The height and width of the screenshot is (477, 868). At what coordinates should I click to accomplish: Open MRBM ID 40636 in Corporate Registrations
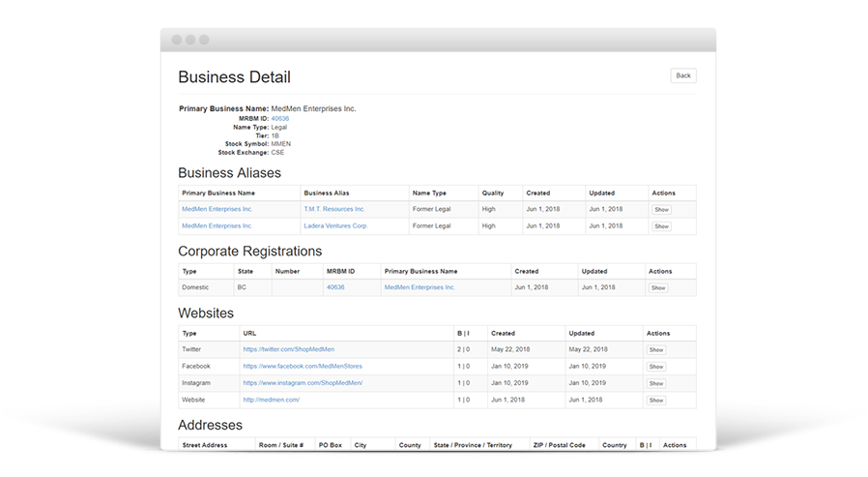pyautogui.click(x=335, y=287)
